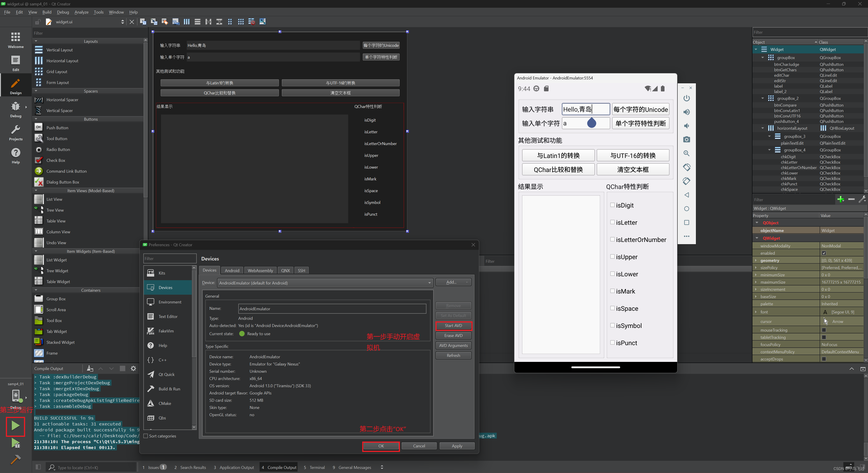The height and width of the screenshot is (473, 868).
Task: Click the Start Debugging run icon
Action: click(16, 443)
